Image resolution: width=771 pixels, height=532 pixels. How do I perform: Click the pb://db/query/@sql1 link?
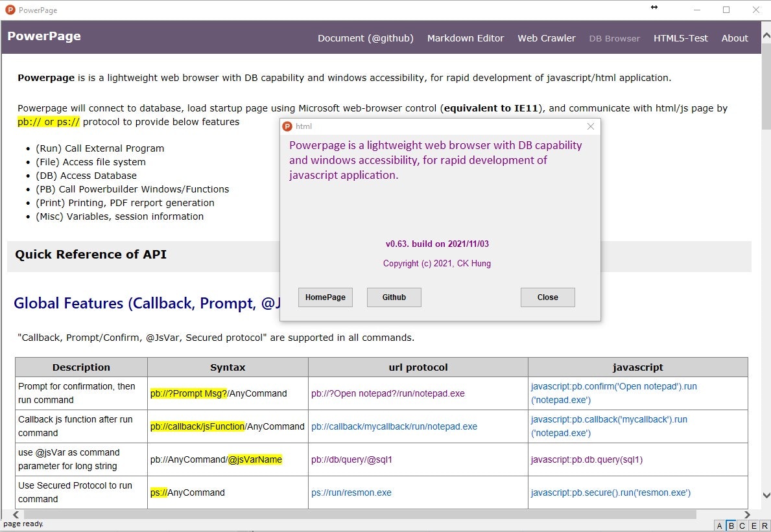[351, 460]
